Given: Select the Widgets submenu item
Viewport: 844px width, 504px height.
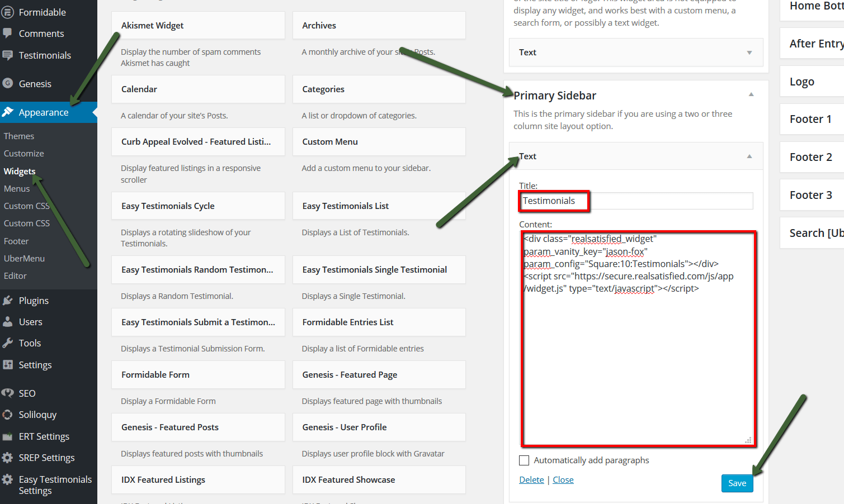Looking at the screenshot, I should click(x=20, y=172).
